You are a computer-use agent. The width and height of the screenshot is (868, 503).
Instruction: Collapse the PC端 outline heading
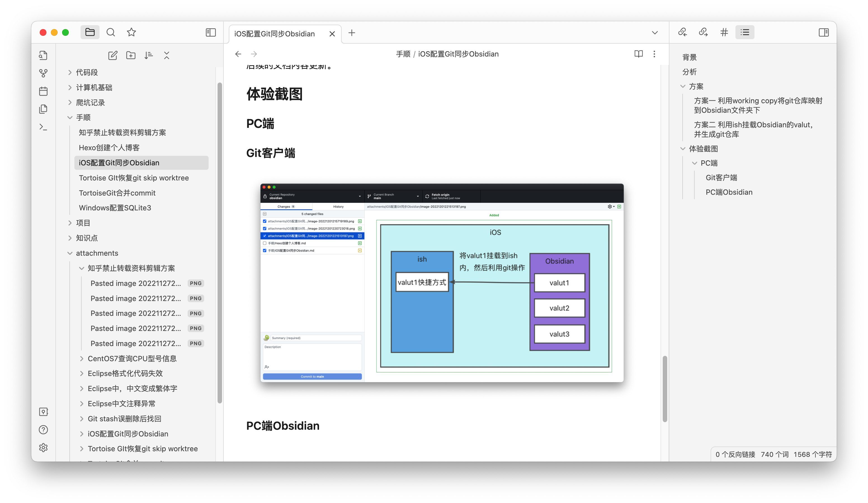[x=694, y=163]
